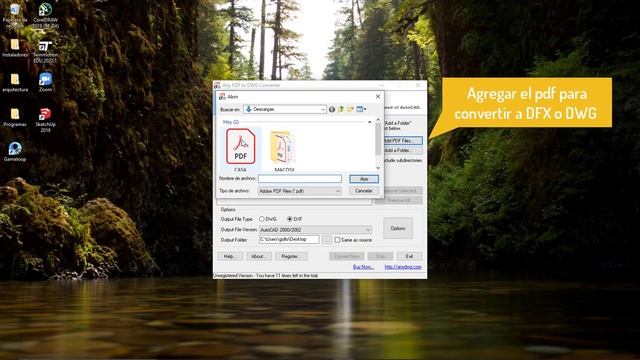640x360 pixels.
Task: Launch the Gameloop desktop shortcut
Action: [15, 152]
